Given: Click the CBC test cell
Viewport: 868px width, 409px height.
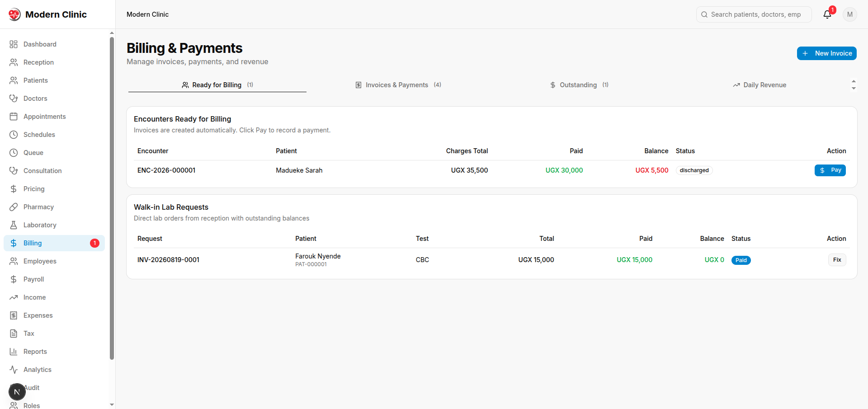Looking at the screenshot, I should tap(422, 260).
